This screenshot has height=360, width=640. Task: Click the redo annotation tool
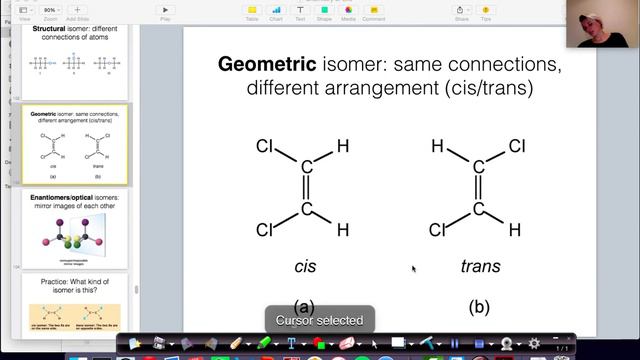click(x=211, y=344)
